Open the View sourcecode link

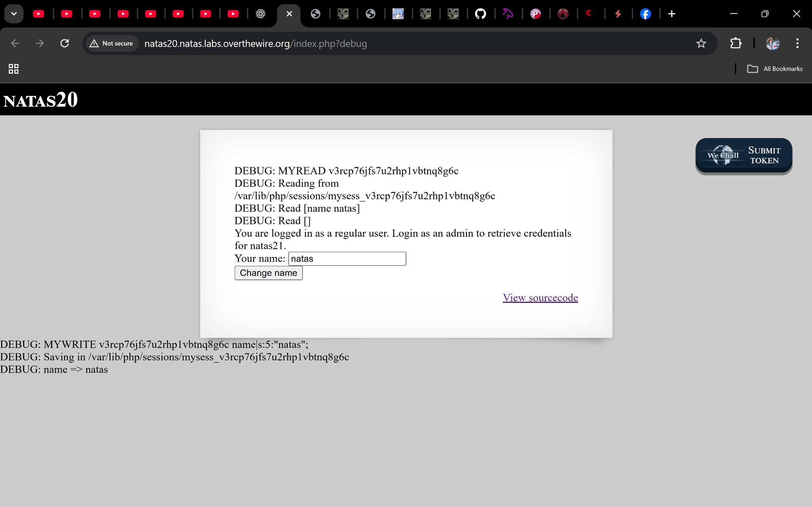(x=540, y=298)
